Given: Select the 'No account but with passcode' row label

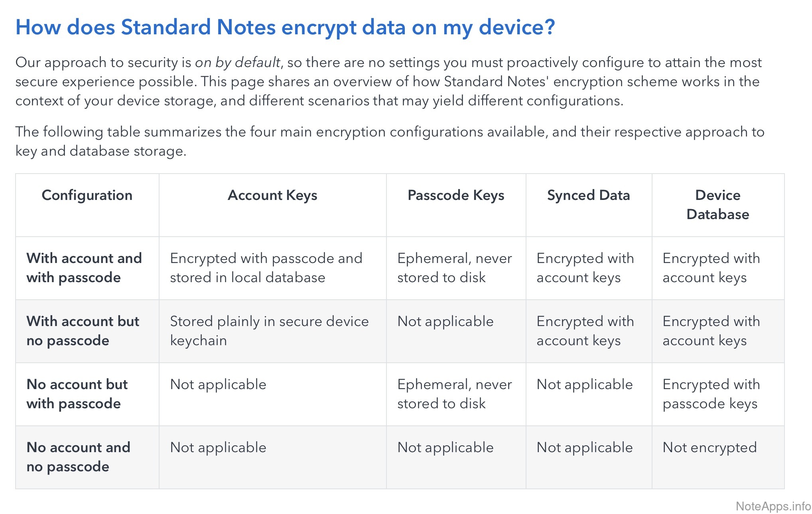Looking at the screenshot, I should coord(77,394).
